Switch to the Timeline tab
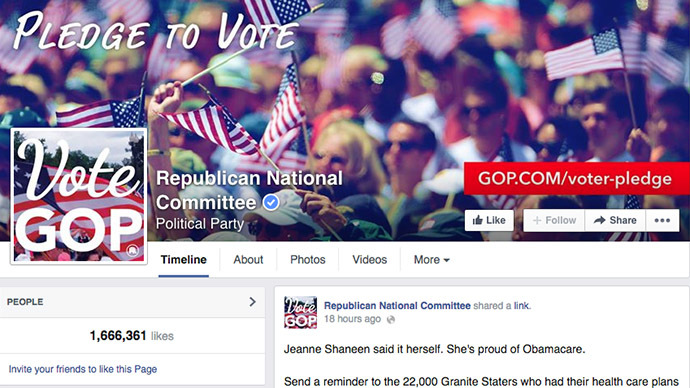 (184, 260)
